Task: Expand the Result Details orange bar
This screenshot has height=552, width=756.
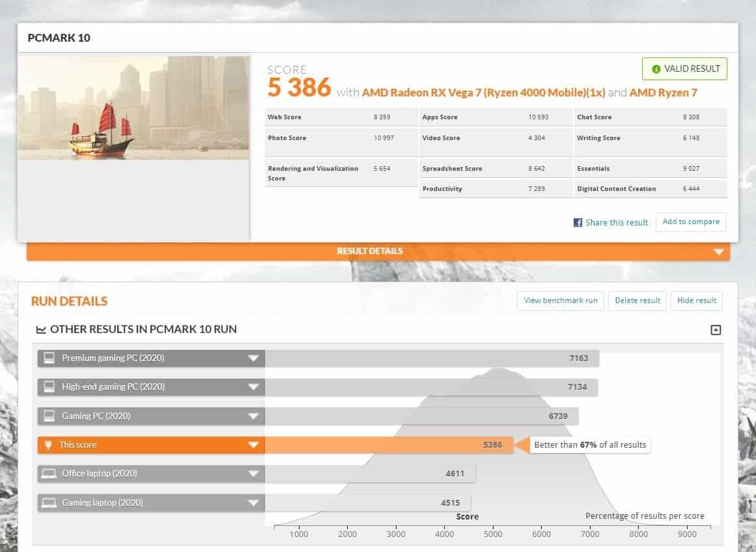Action: [718, 252]
